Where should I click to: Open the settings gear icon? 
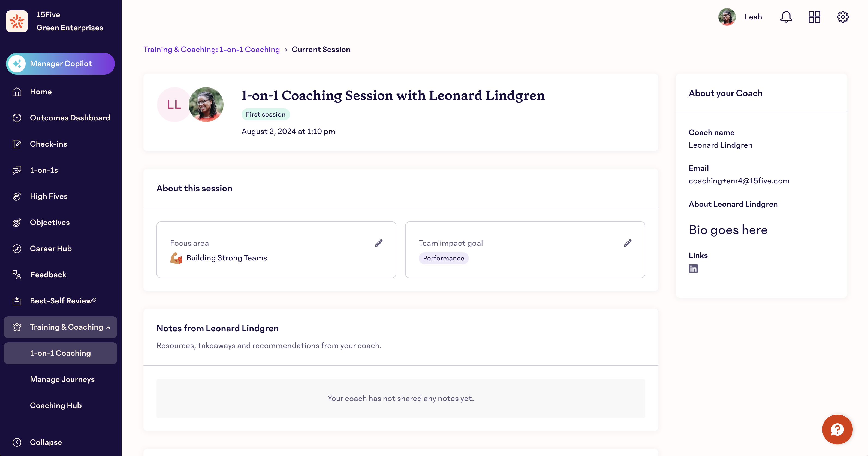pyautogui.click(x=843, y=17)
